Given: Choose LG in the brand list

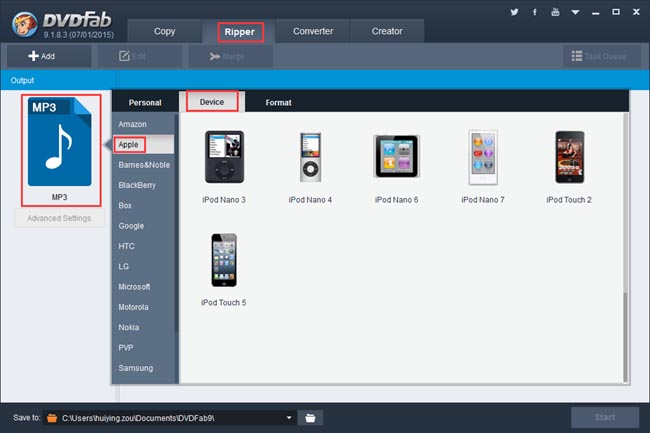Looking at the screenshot, I should 143,266.
